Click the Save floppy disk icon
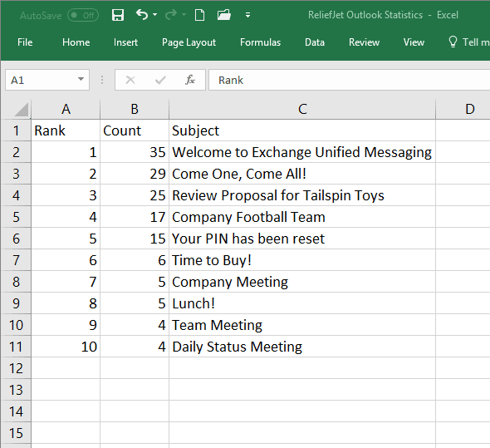 pos(118,15)
